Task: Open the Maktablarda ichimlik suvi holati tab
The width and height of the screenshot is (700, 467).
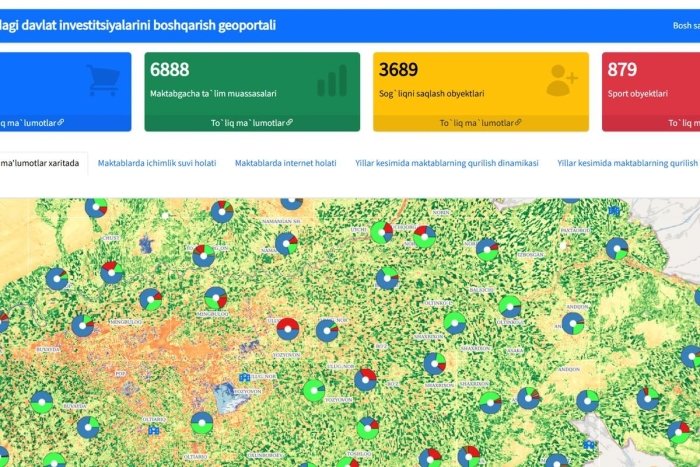Action: (157, 163)
